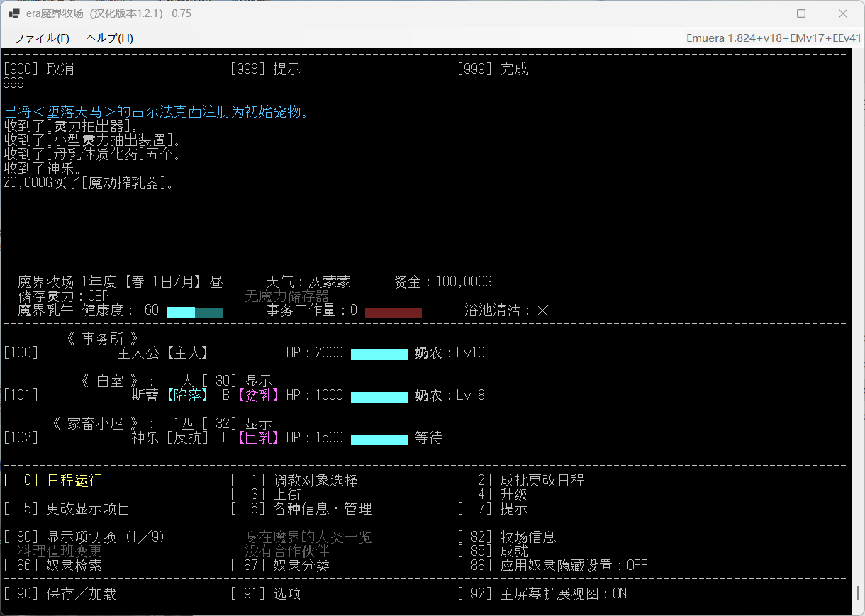Open [2] 成批更改日程

point(521,481)
